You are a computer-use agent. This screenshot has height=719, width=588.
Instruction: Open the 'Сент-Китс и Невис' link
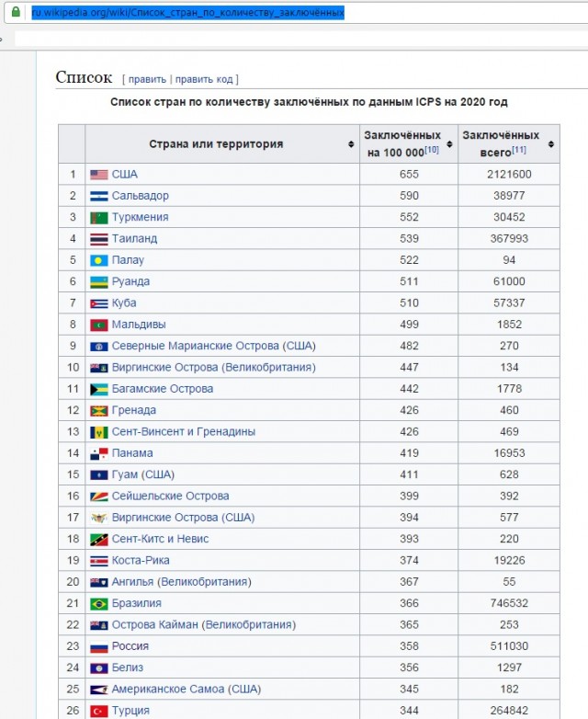click(x=161, y=539)
